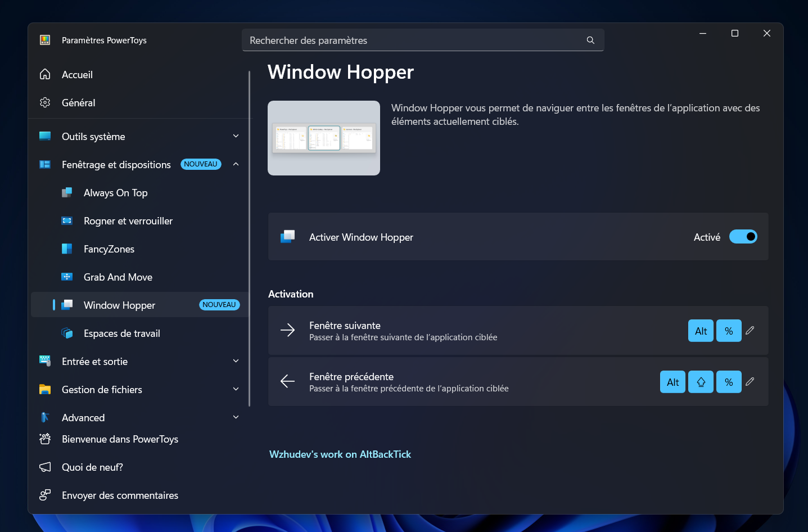The width and height of the screenshot is (808, 532).
Task: Click the Bienvenue dans PowerToys icon
Action: 45,439
